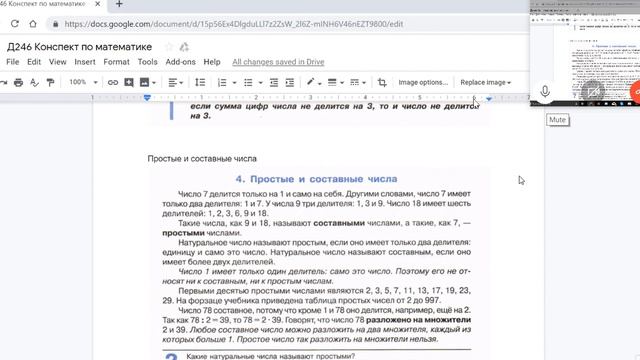Viewport: 640px width, 360px height.
Task: Open the File menu
Action: [13, 62]
